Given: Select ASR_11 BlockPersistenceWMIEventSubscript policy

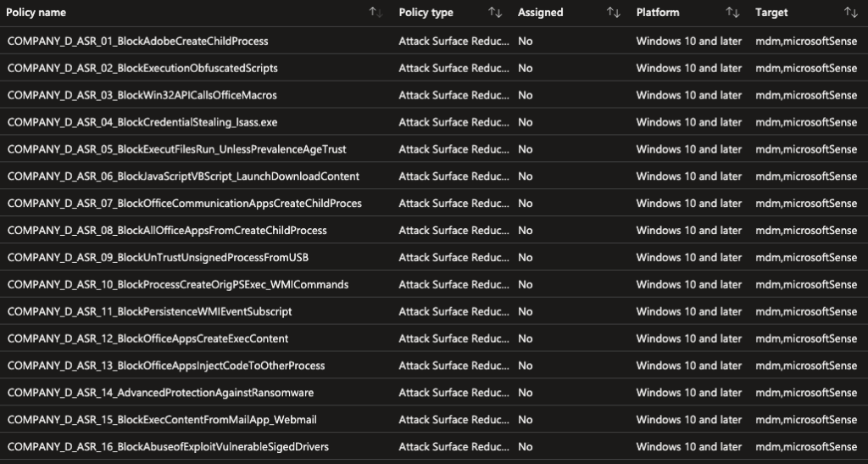Looking at the screenshot, I should (x=149, y=311).
